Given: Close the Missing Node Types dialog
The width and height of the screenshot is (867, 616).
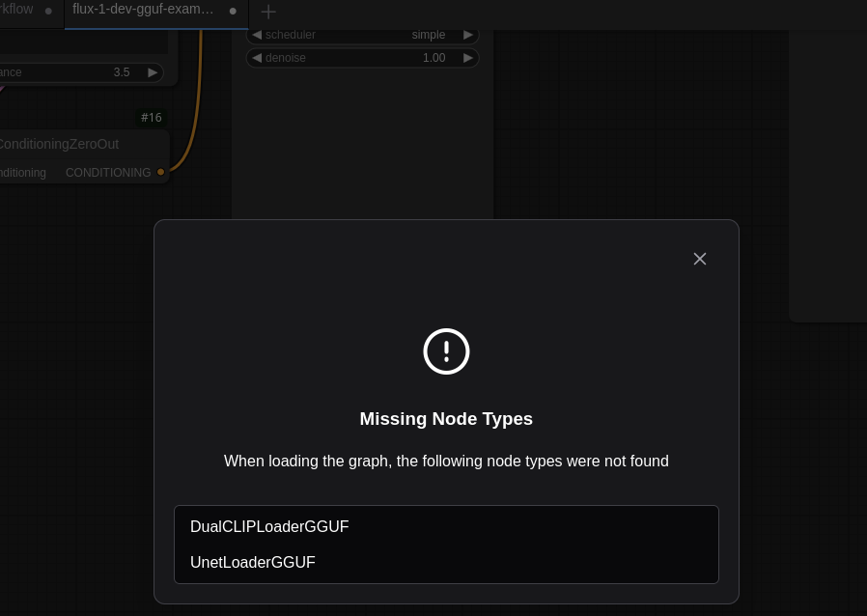Looking at the screenshot, I should 699,259.
